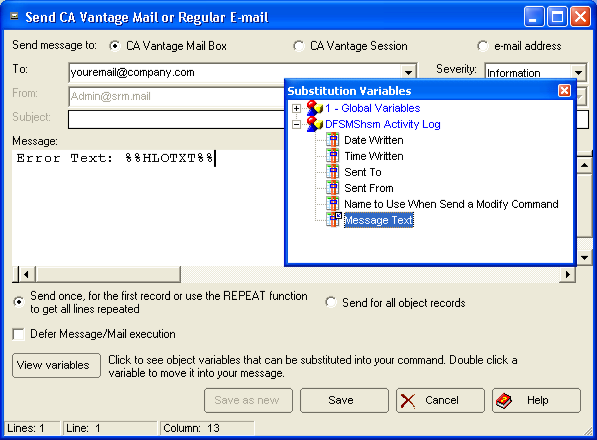Select the Sent To variable
The height and width of the screenshot is (440, 597).
tap(362, 172)
